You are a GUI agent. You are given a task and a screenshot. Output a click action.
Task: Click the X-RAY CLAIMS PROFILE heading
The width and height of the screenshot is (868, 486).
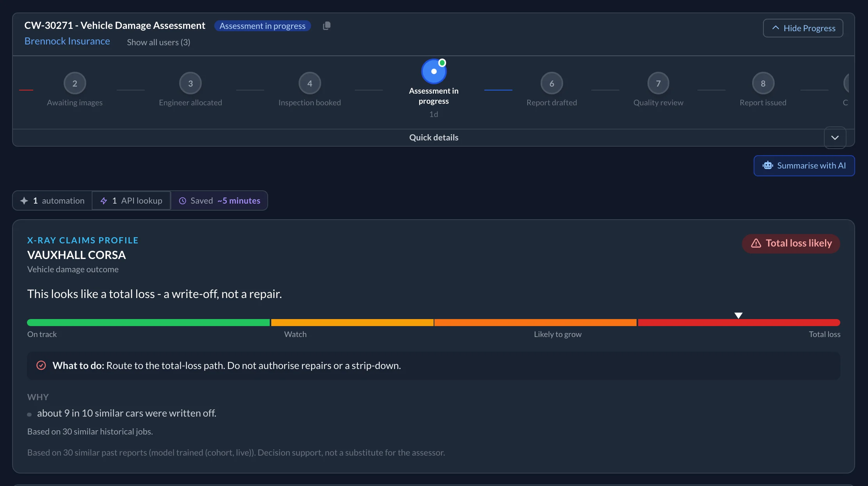pos(83,240)
